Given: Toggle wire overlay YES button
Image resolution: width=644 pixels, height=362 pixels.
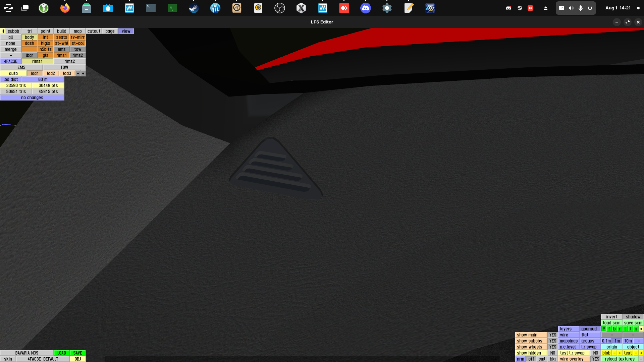Looking at the screenshot, I should click(595, 359).
